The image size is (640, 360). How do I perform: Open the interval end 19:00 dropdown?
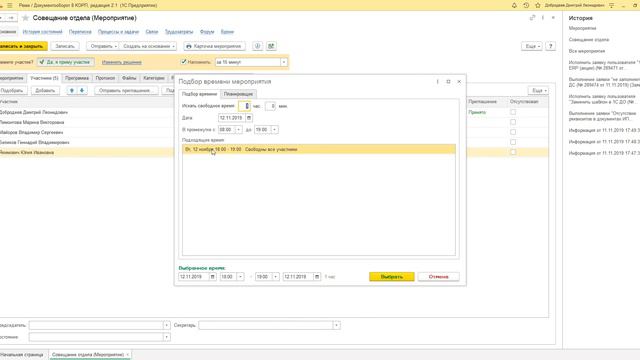(275, 129)
